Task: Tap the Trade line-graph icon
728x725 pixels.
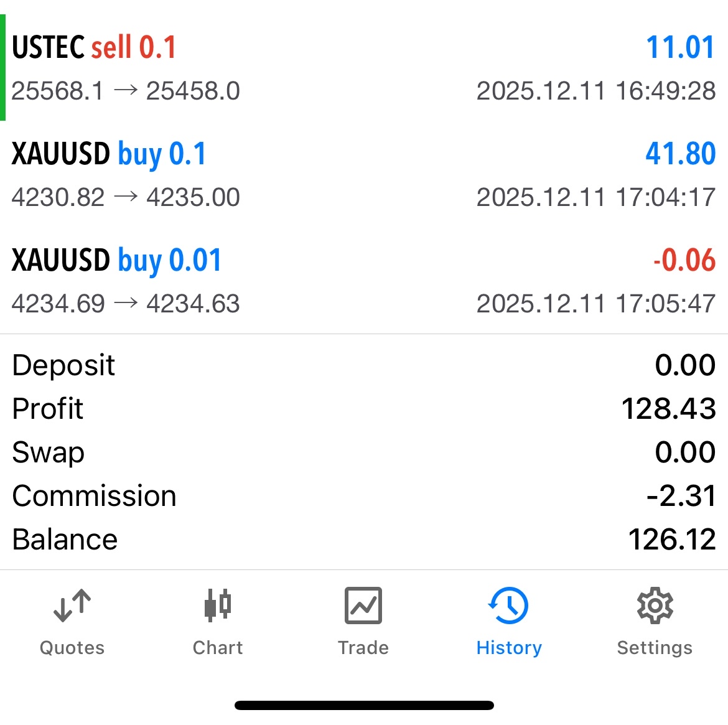Action: pos(363,606)
